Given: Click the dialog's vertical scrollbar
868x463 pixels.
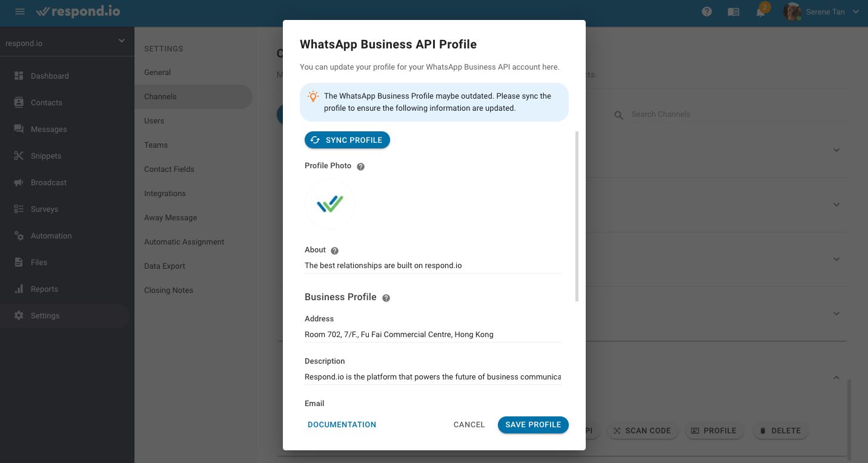Looking at the screenshot, I should (x=577, y=216).
